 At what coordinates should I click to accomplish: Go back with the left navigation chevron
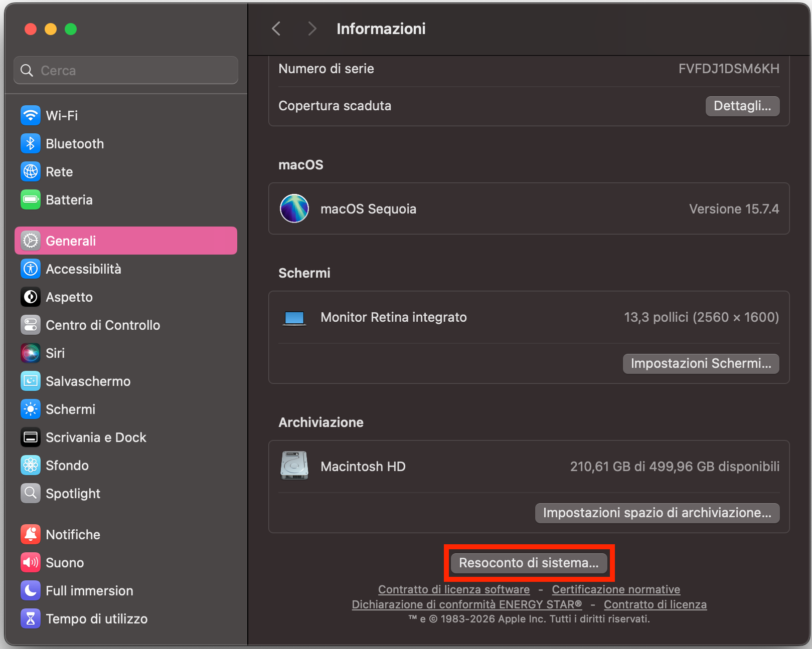click(276, 29)
